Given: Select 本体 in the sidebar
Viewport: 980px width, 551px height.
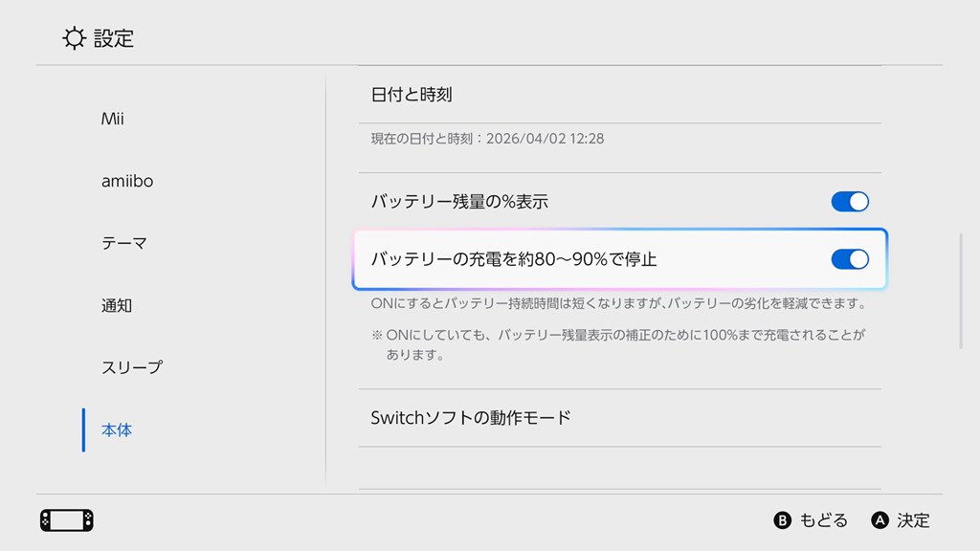Looking at the screenshot, I should [x=117, y=430].
